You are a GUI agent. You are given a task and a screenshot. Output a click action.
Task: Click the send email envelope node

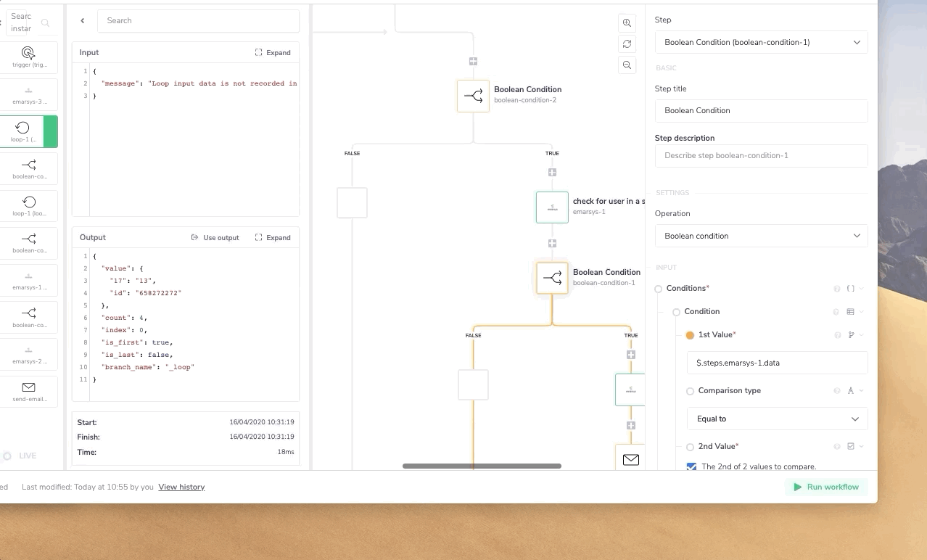pos(630,459)
